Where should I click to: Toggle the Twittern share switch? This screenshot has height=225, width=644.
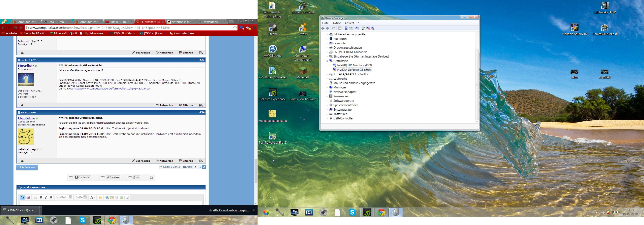(103, 177)
